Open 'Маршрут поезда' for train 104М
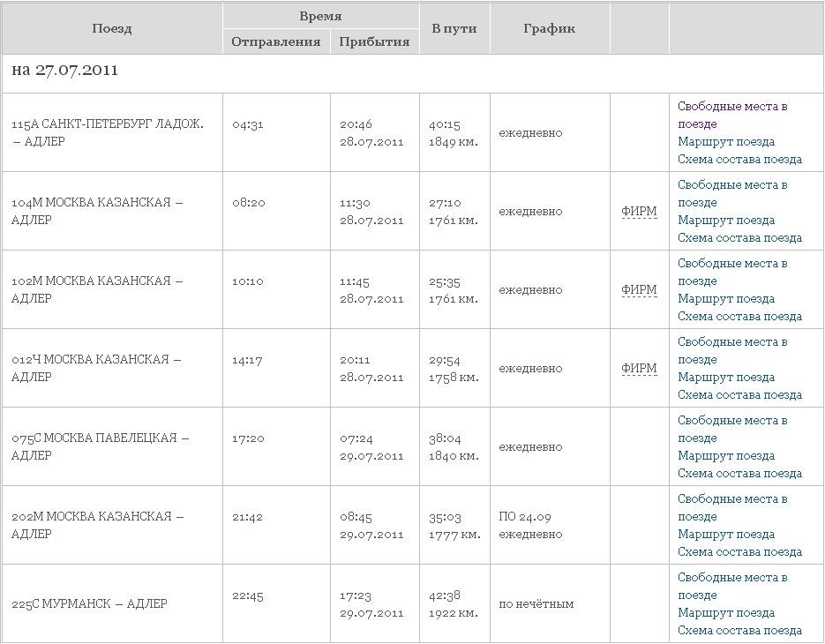 tap(726, 221)
